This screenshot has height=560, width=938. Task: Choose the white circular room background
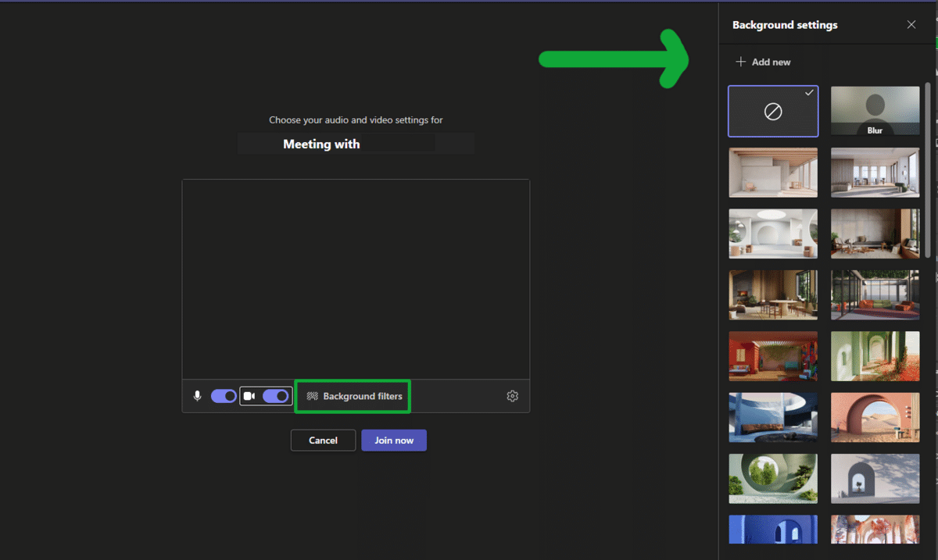coord(773,234)
